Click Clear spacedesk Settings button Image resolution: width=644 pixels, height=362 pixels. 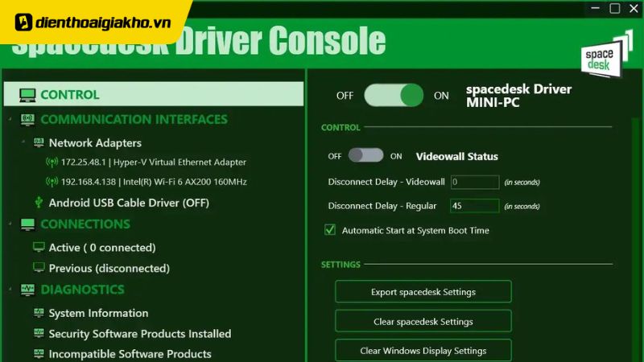[x=423, y=321]
